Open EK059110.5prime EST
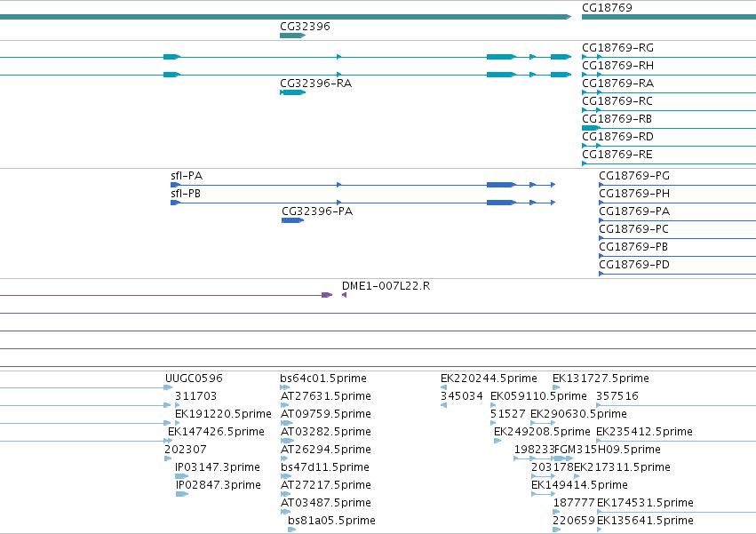This screenshot has width=756, height=534. click(x=538, y=396)
